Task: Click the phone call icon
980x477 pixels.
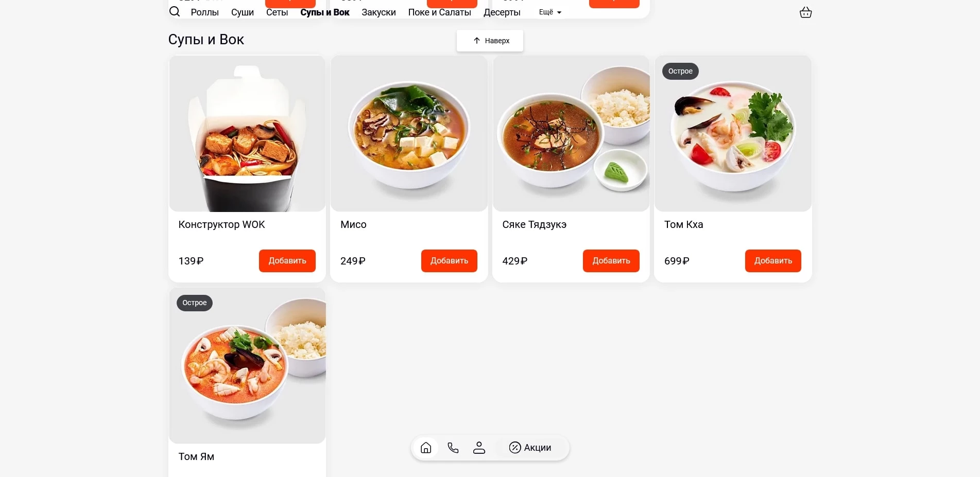Action: [x=453, y=448]
